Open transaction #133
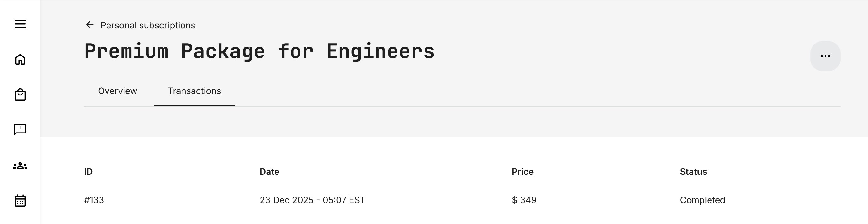Image resolution: width=868 pixels, height=224 pixels. coord(94,200)
